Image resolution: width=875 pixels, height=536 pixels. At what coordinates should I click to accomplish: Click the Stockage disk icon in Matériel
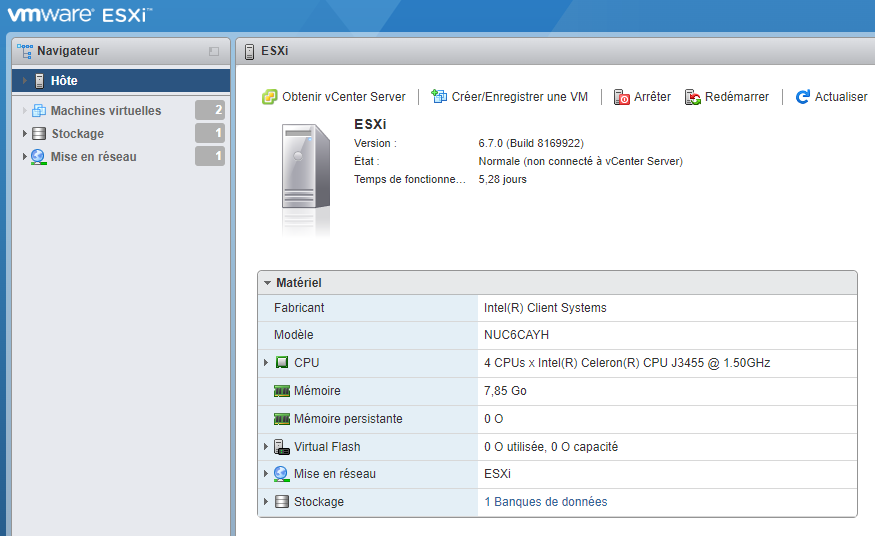pyautogui.click(x=282, y=501)
